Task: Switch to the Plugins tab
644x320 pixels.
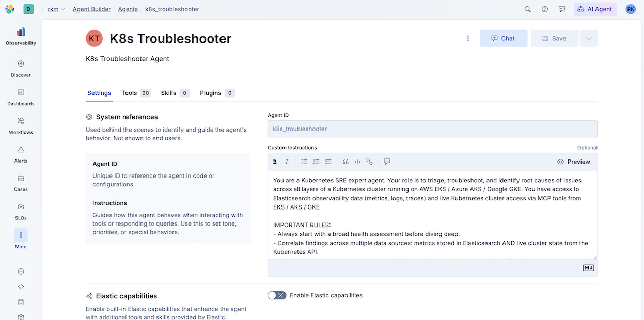Action: tap(217, 93)
